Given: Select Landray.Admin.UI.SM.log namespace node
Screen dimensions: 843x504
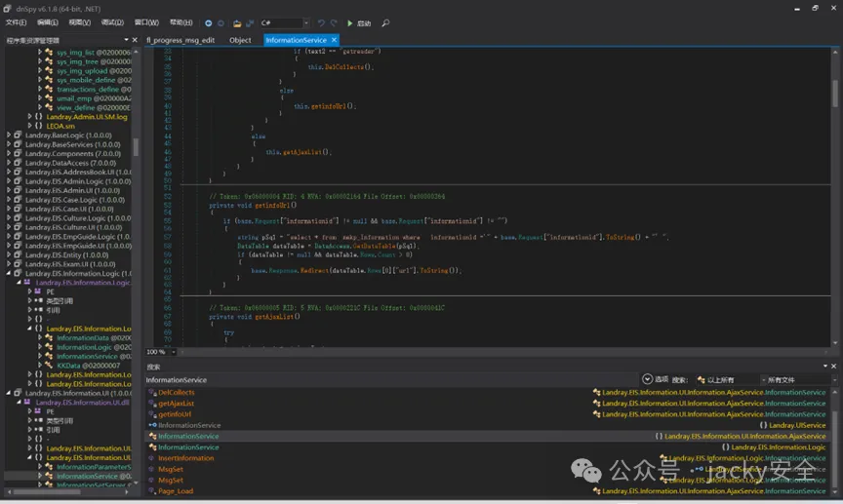Looking at the screenshot, I should pyautogui.click(x=87, y=117).
